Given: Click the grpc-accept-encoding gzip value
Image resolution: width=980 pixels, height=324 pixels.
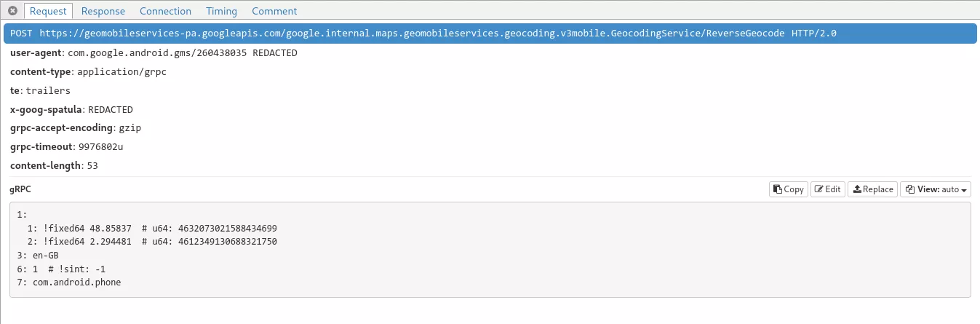Looking at the screenshot, I should point(130,128).
